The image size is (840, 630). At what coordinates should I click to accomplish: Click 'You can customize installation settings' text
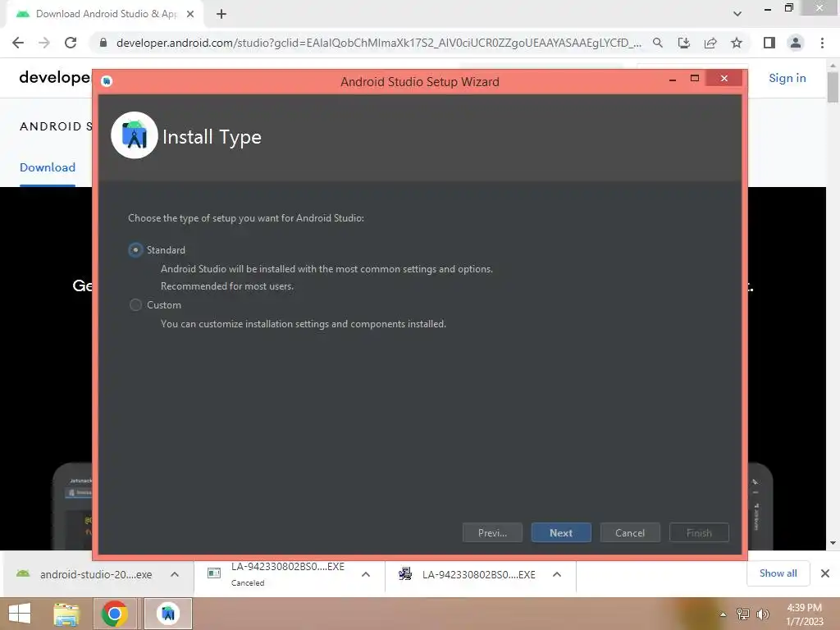tap(304, 324)
